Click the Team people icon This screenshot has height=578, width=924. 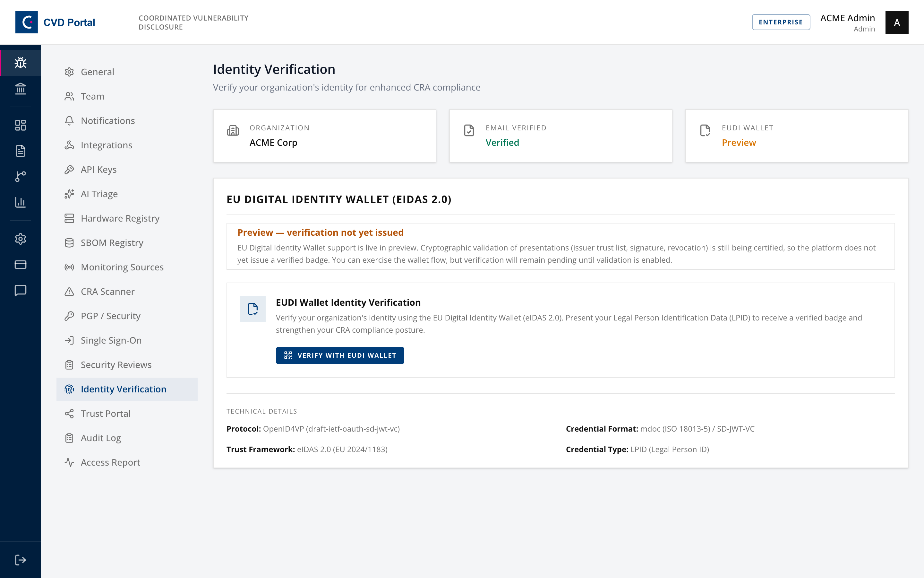[69, 96]
